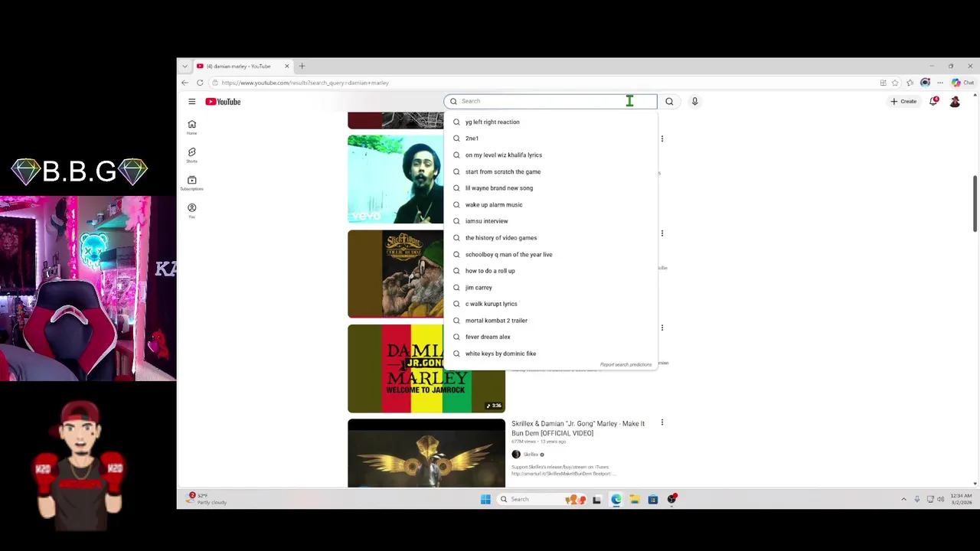Open File Explorer from taskbar
The image size is (980, 551).
pos(635,500)
